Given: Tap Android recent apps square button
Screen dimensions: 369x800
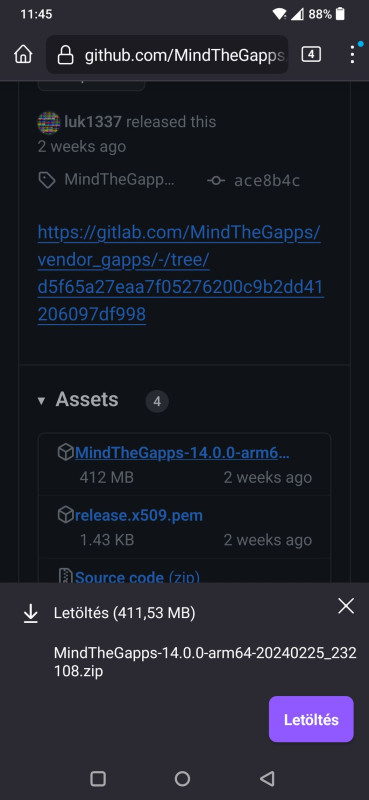Looking at the screenshot, I should [x=98, y=778].
